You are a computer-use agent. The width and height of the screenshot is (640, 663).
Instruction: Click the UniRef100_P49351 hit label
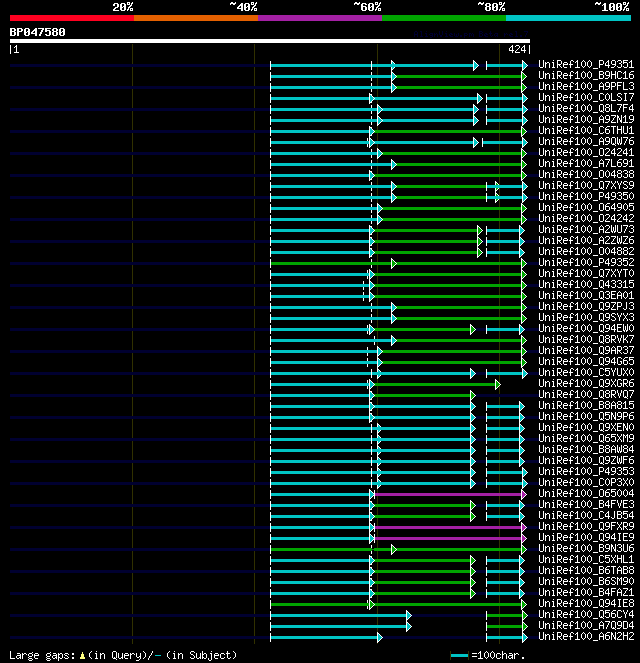tap(586, 64)
